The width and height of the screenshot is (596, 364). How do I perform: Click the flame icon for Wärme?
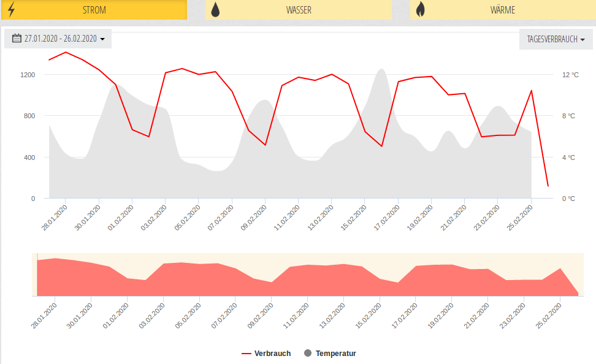pyautogui.click(x=420, y=10)
